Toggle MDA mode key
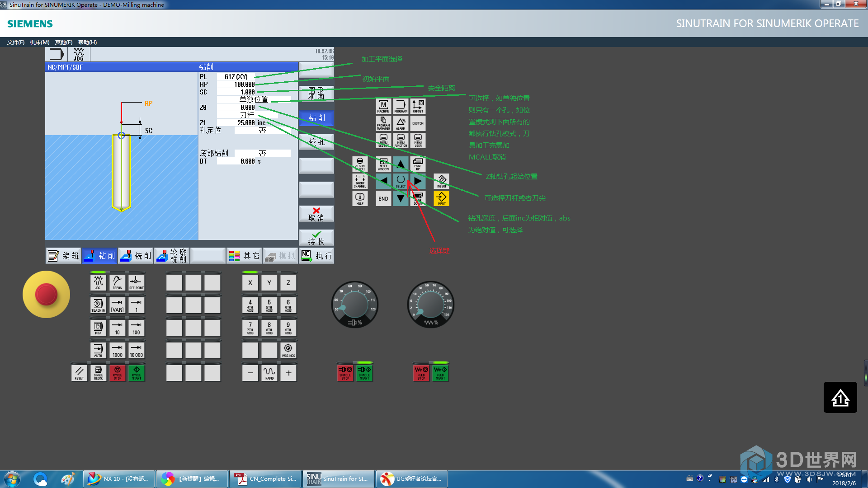868x488 pixels. pyautogui.click(x=98, y=328)
